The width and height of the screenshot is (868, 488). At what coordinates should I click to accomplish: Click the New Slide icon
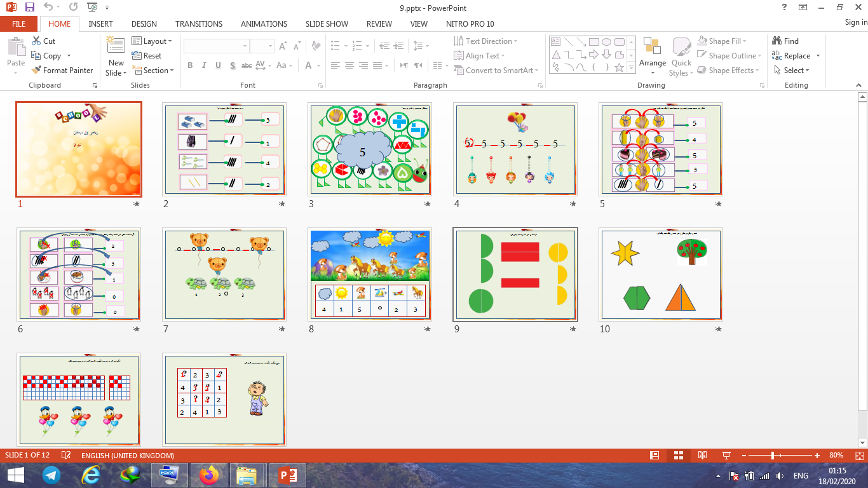pos(116,46)
